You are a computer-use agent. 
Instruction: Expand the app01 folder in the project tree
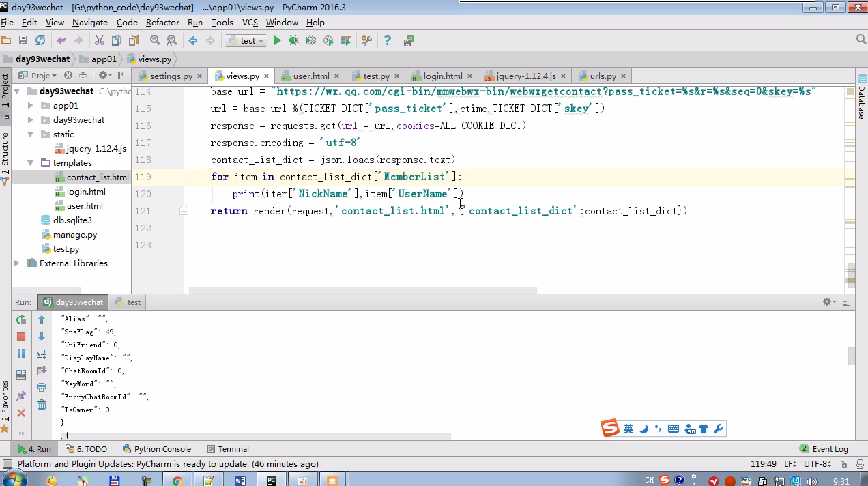(x=31, y=106)
